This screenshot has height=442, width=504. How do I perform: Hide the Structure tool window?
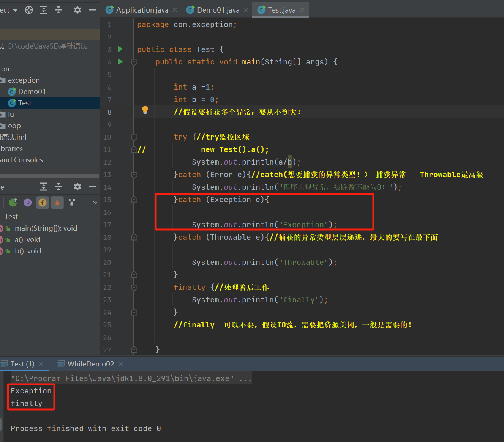click(92, 187)
